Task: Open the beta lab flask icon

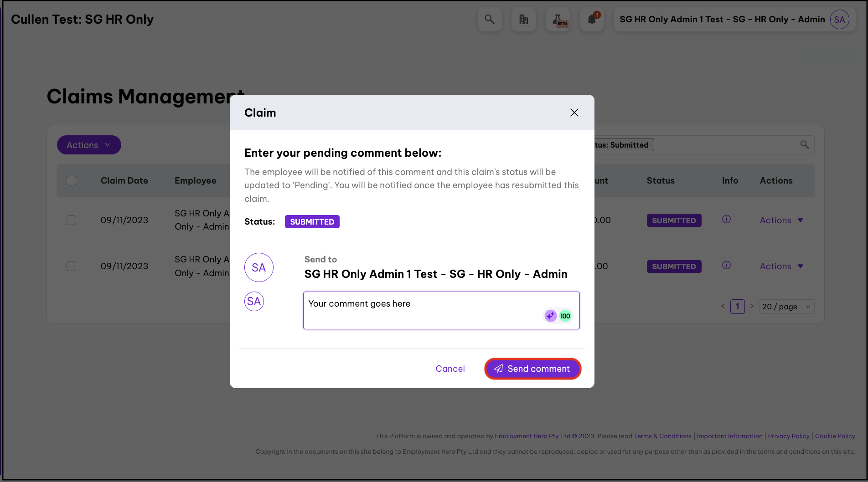Action: pos(558,20)
